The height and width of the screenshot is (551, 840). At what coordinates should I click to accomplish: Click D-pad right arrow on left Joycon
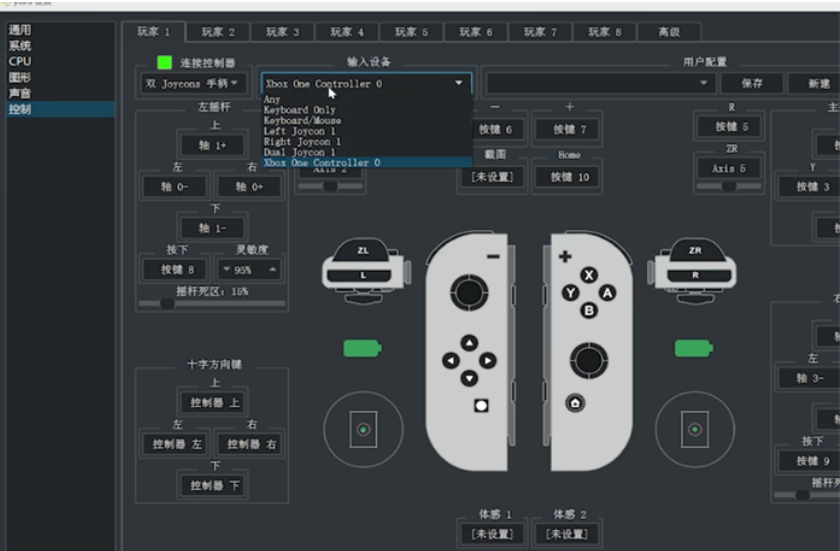click(x=488, y=361)
